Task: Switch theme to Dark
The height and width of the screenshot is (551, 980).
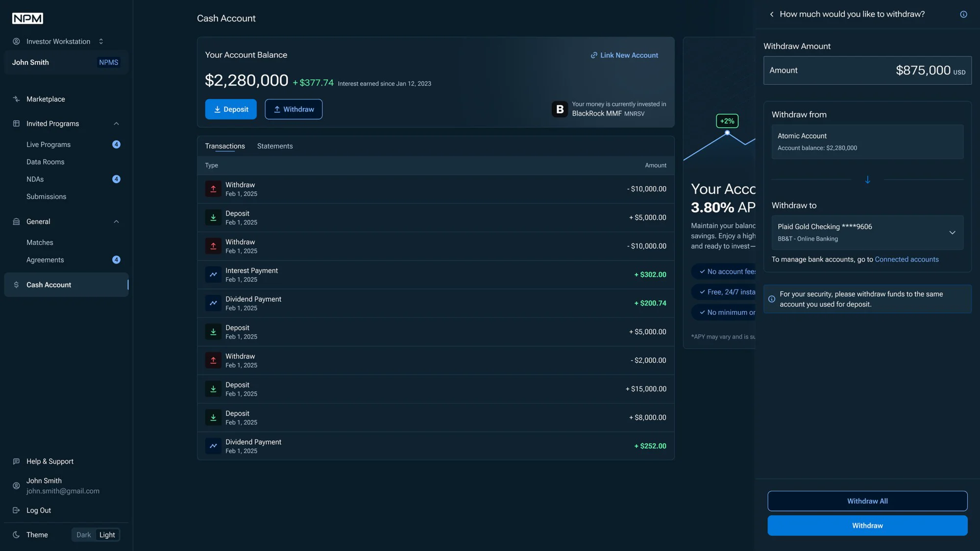Action: click(83, 535)
